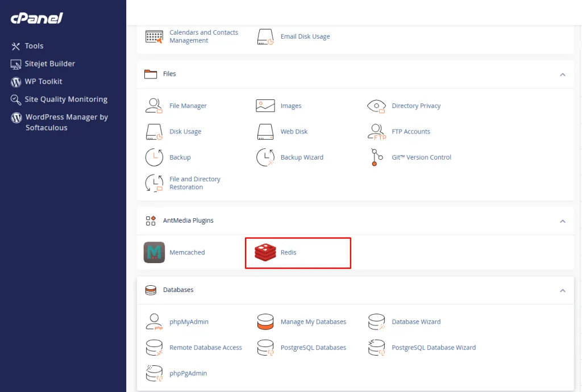The image size is (582, 392).
Task: Click the Git Version Control icon
Action: click(x=376, y=157)
